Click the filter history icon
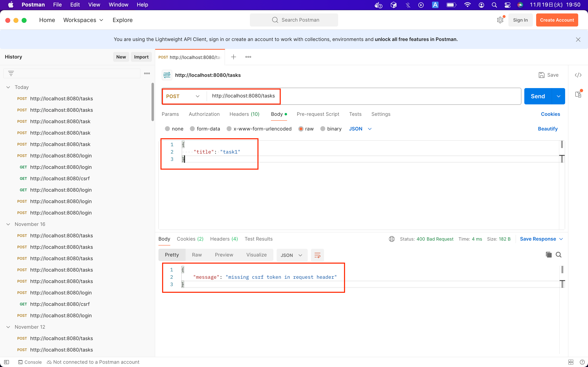The image size is (588, 367). 11,73
